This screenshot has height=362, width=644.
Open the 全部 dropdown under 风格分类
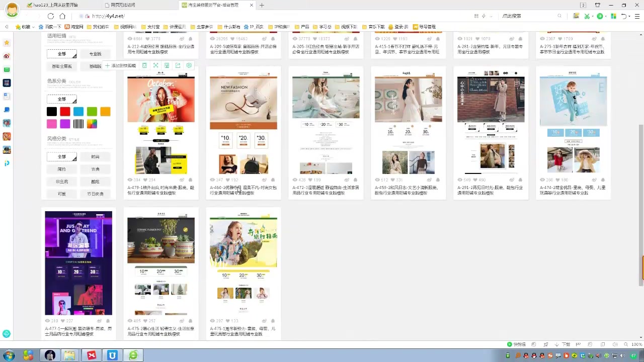61,156
